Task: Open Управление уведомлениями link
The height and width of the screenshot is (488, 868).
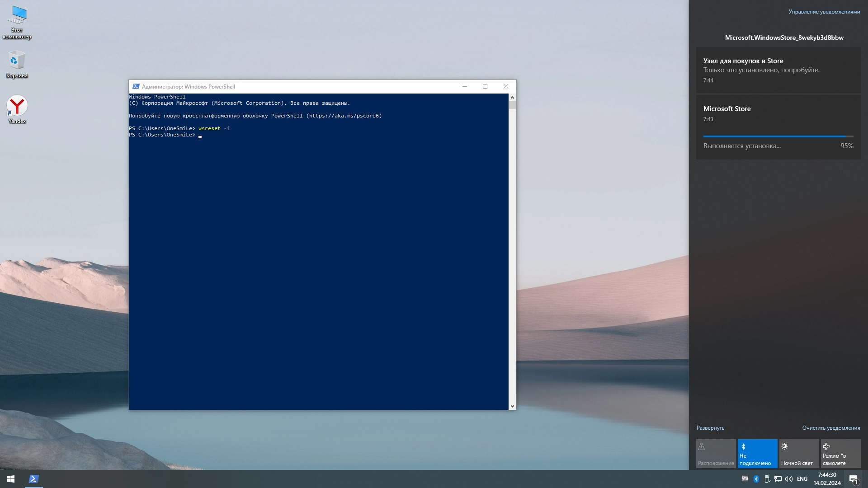Action: 824,12
